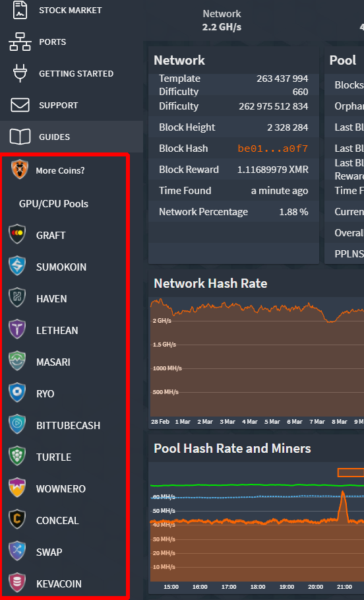Screen dimensions: 364x600
Task: Open the LETHEAN purple shield icon
Action: click(17, 329)
